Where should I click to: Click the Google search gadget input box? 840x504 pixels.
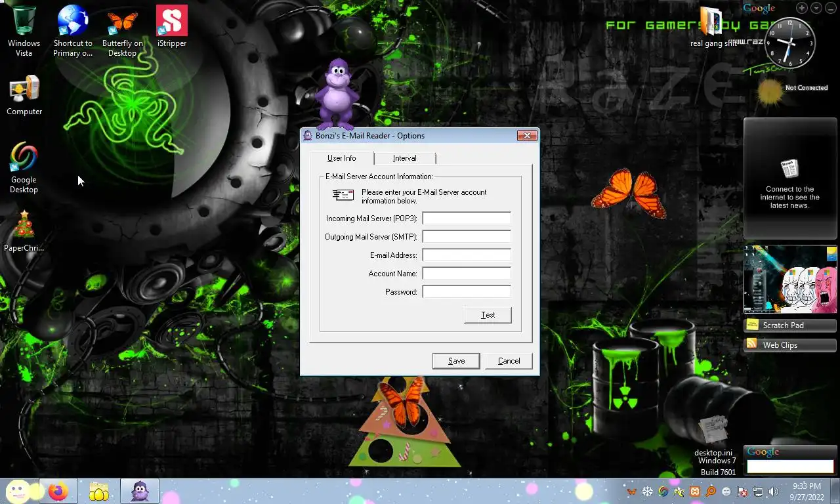(x=790, y=466)
